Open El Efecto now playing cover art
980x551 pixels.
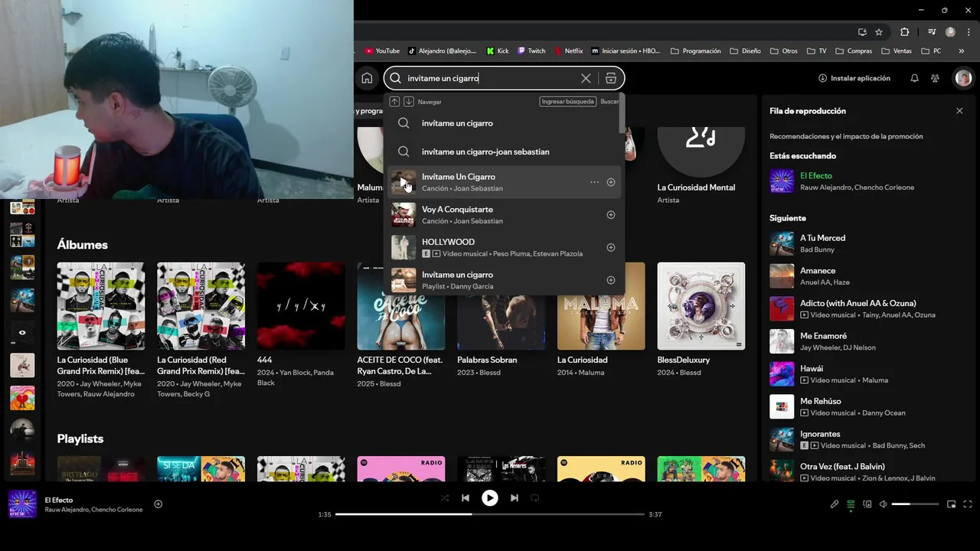click(x=22, y=504)
